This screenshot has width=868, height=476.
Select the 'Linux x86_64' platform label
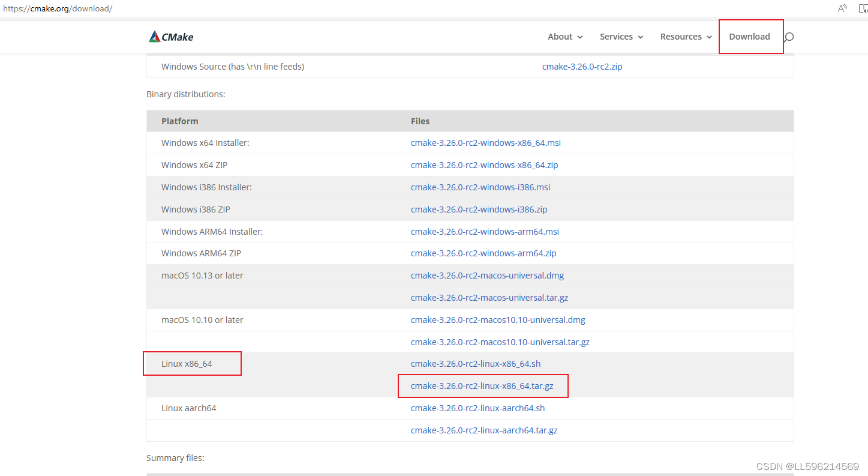point(187,364)
